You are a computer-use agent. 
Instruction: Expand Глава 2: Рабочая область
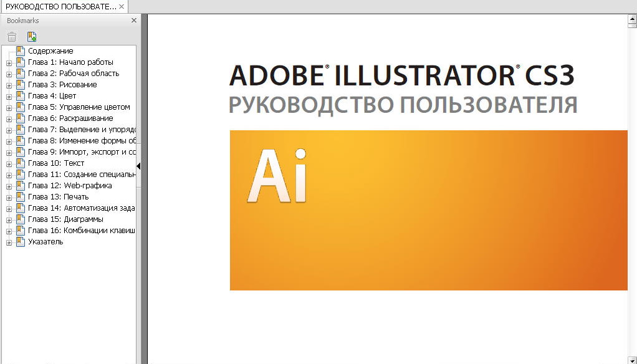tap(9, 74)
